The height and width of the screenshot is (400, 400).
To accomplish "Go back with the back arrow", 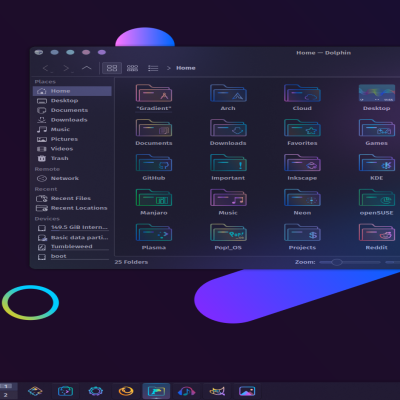I will [x=46, y=68].
